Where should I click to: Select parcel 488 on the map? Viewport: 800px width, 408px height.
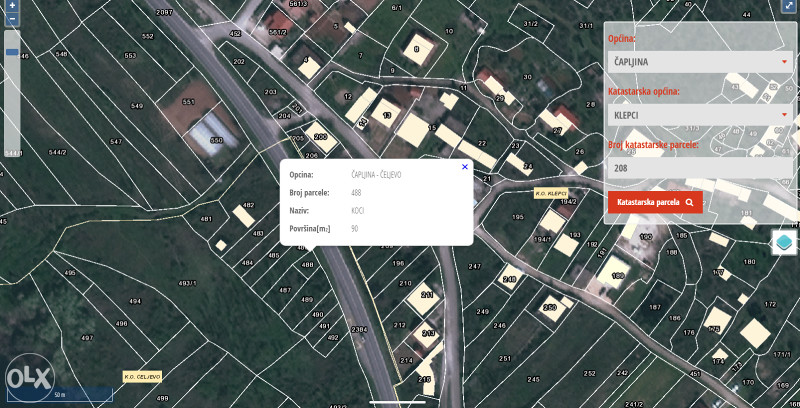click(x=307, y=265)
